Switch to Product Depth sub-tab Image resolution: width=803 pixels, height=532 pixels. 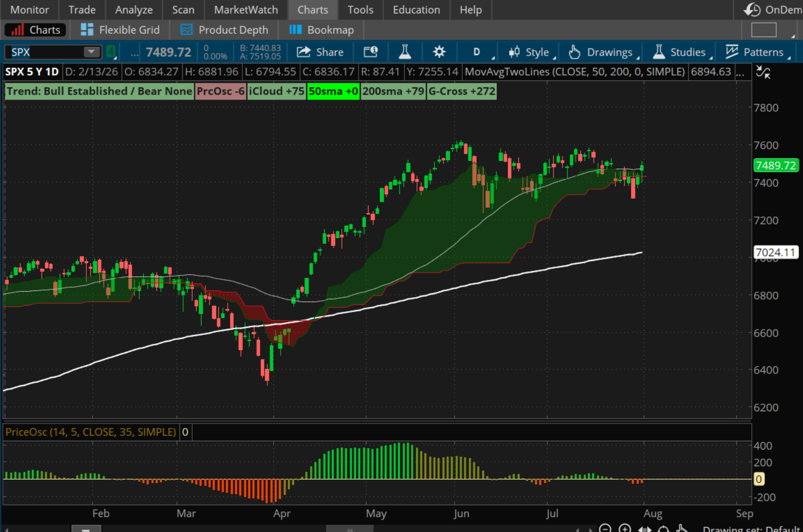point(224,30)
